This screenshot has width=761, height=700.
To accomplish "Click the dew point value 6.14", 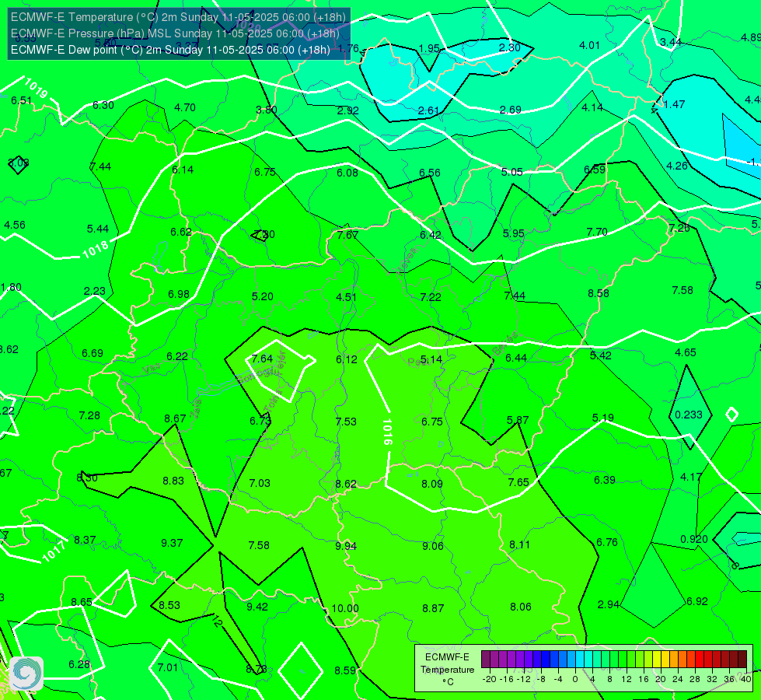I will tap(183, 170).
